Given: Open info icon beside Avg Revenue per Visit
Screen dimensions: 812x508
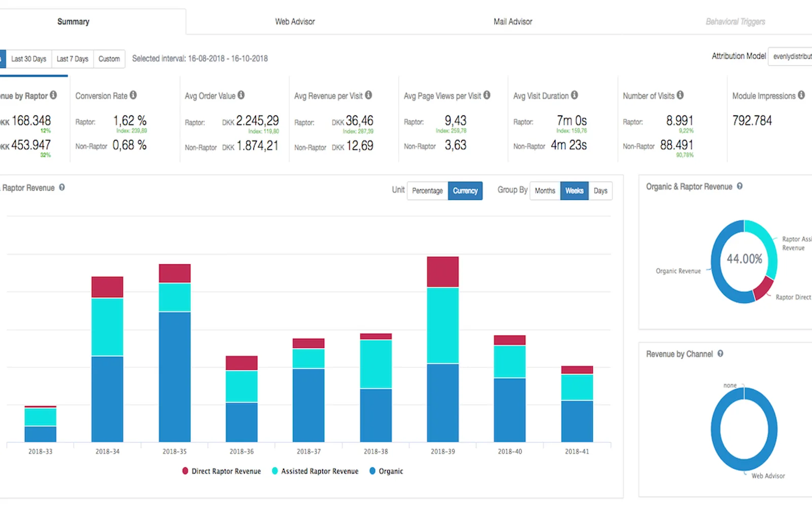Looking at the screenshot, I should point(368,95).
